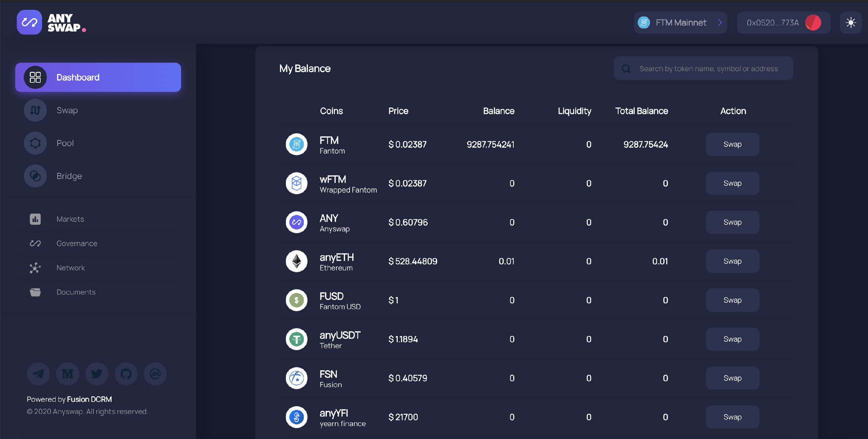Go to the Pool section
Screen dimensions: 868x439
point(65,143)
